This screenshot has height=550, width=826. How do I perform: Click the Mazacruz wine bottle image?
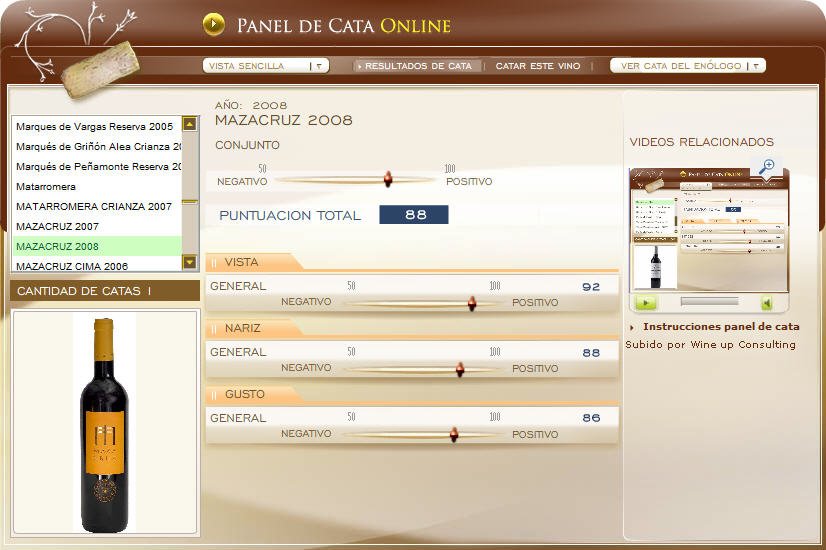pos(104,425)
